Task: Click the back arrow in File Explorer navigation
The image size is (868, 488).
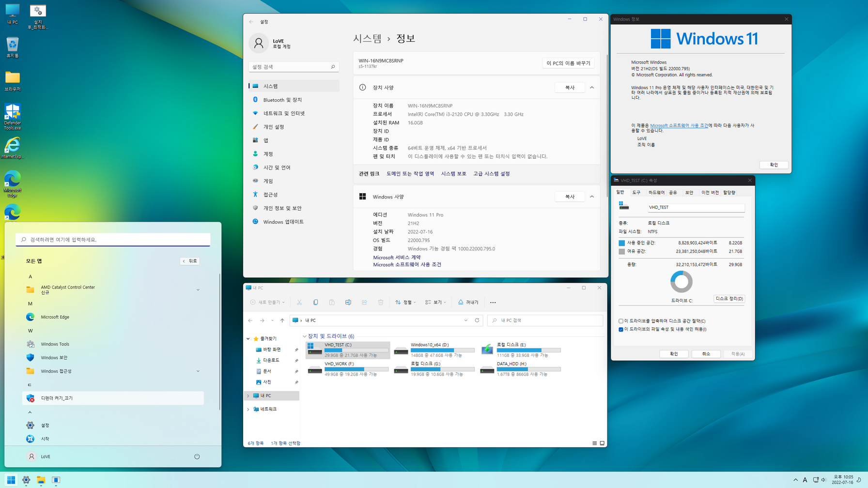Action: click(250, 320)
